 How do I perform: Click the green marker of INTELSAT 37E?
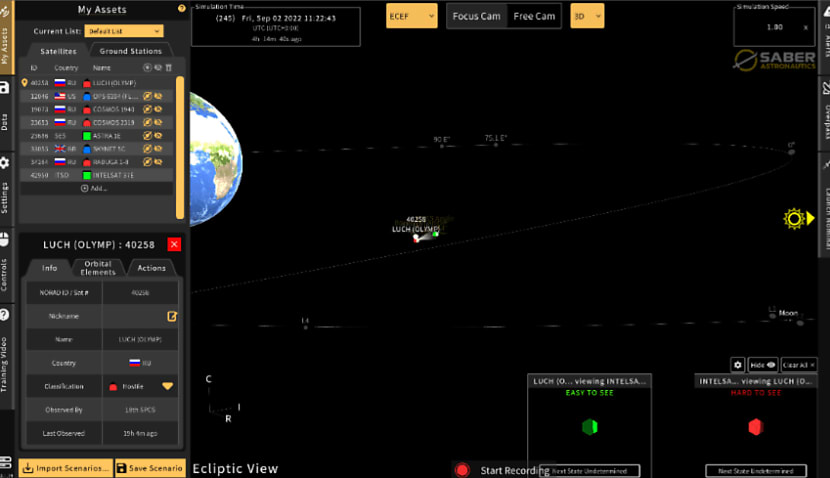(x=87, y=175)
